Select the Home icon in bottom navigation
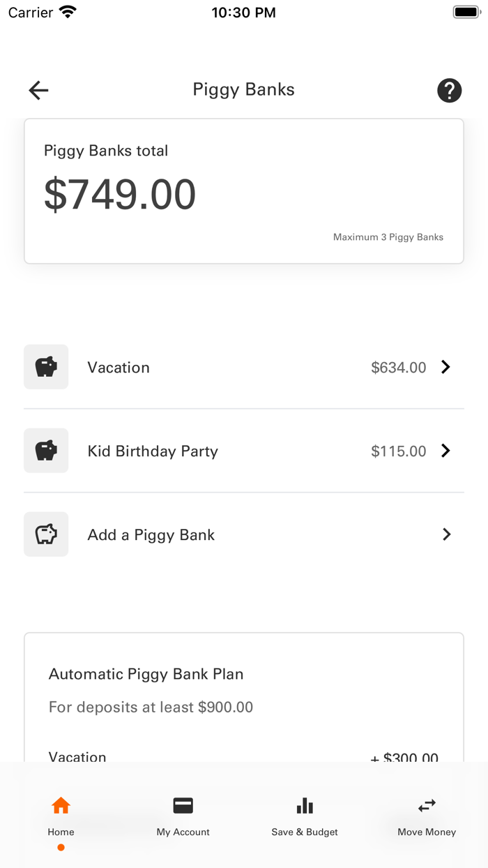The image size is (488, 868). tap(61, 805)
